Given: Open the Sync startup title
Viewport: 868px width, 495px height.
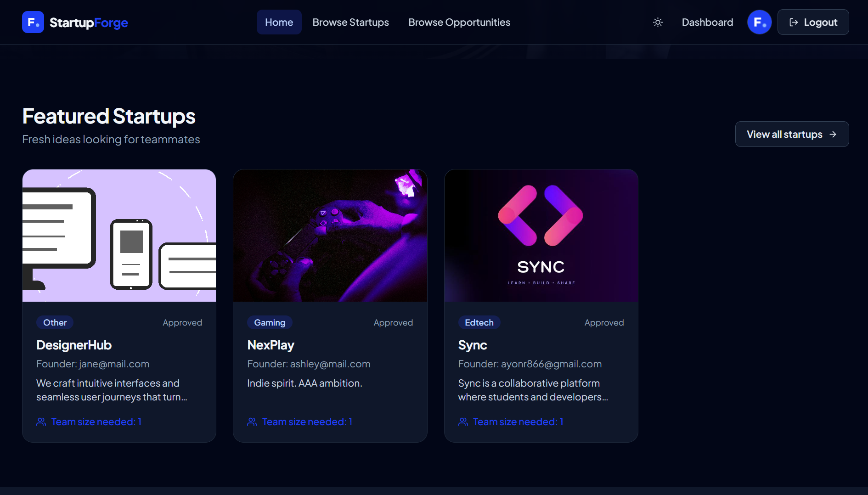Looking at the screenshot, I should [473, 345].
